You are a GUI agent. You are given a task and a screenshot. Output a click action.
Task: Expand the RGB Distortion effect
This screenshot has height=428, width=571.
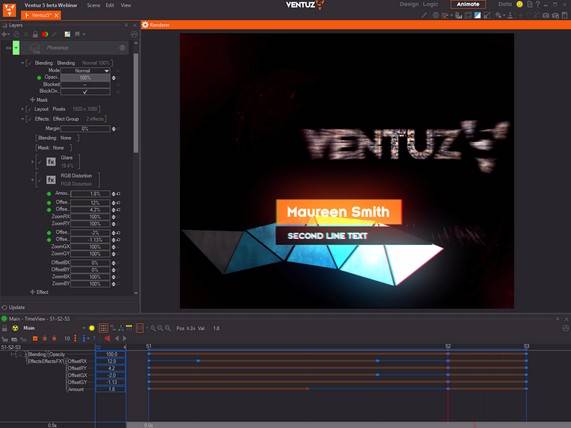[33, 180]
